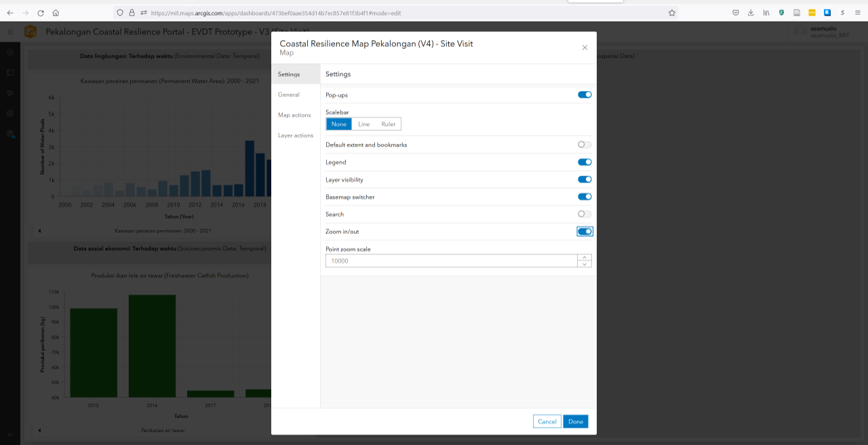Click the Done button
This screenshot has height=445, width=868.
(575, 421)
